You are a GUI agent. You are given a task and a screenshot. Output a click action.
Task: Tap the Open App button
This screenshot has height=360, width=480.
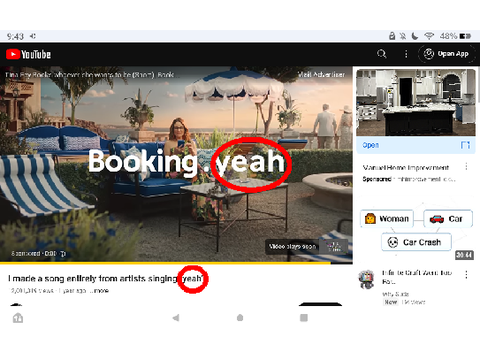(447, 54)
